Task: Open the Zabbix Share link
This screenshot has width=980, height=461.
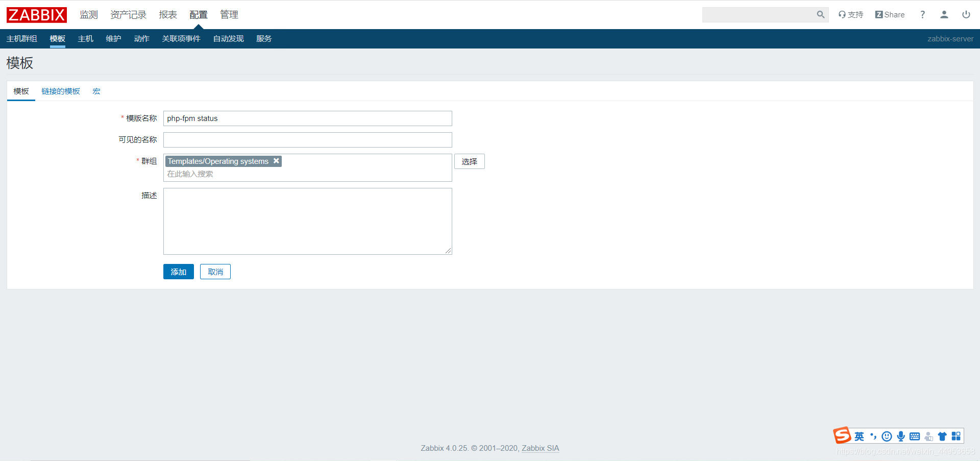Action: pyautogui.click(x=890, y=15)
